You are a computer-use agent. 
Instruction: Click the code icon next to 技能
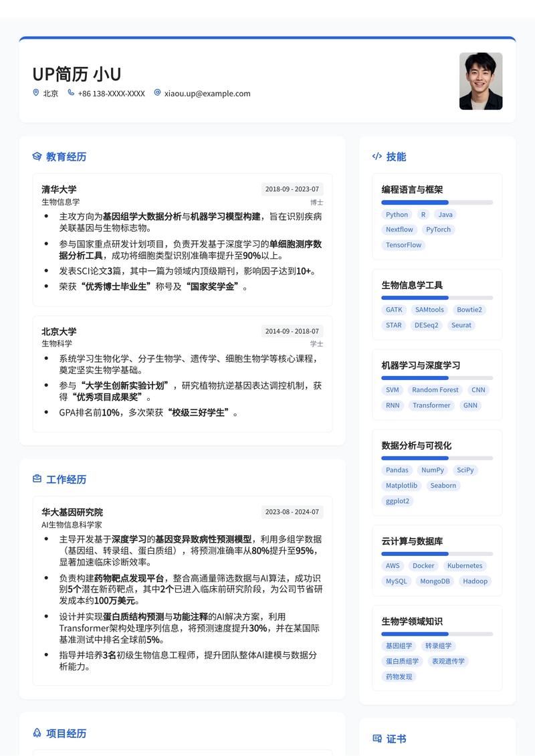(x=377, y=157)
